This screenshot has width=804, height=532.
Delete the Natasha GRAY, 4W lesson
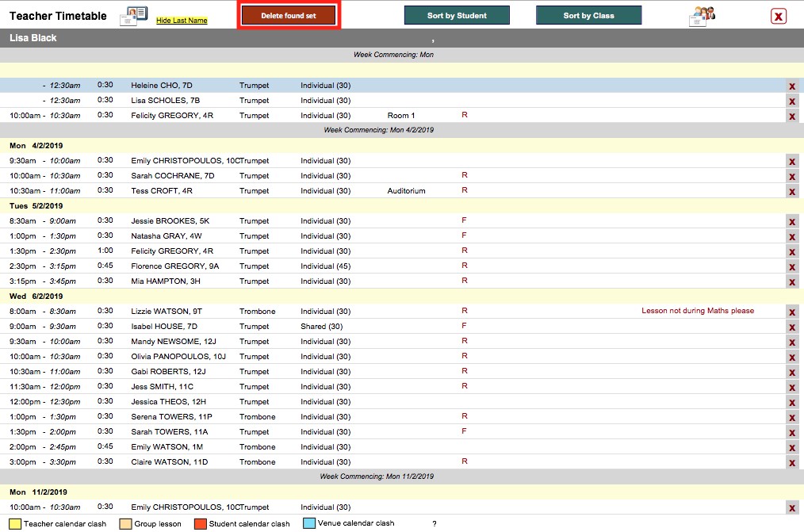[792, 237]
